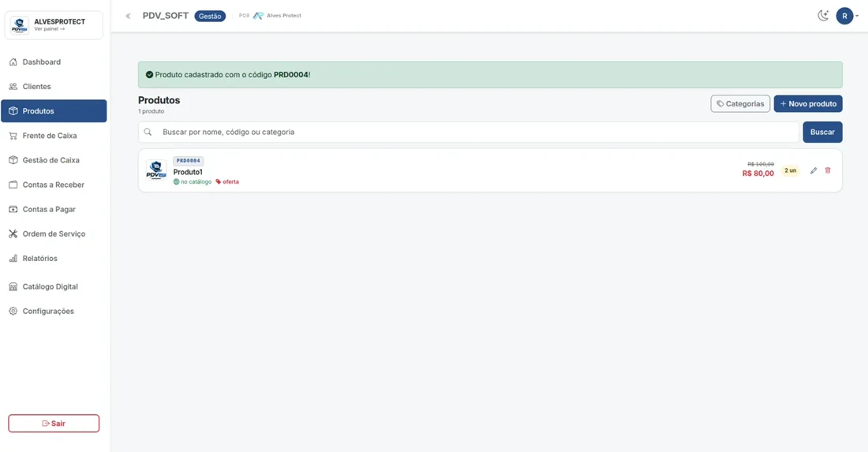868x452 pixels.
Task: Click the Frente de Caixa cart icon
Action: (13, 136)
